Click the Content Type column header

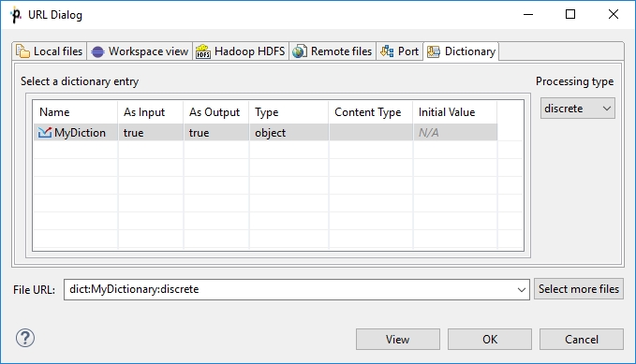point(371,112)
